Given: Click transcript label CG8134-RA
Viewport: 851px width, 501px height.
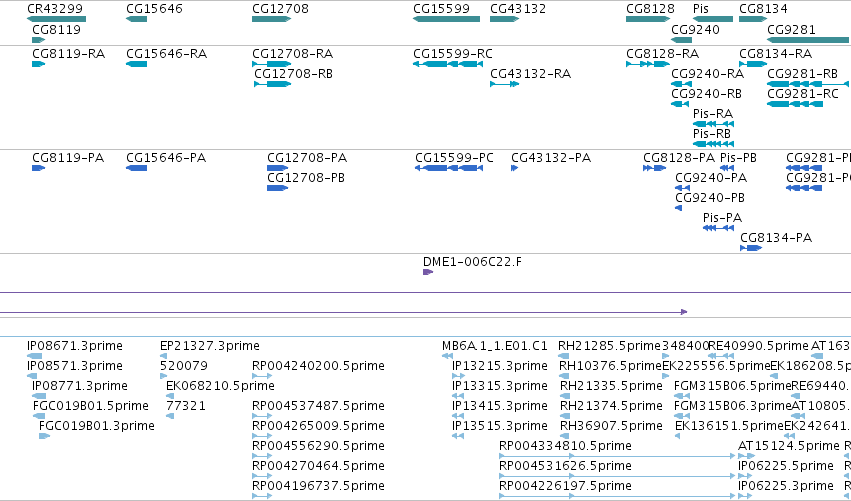Looking at the screenshot, I should click(776, 54).
